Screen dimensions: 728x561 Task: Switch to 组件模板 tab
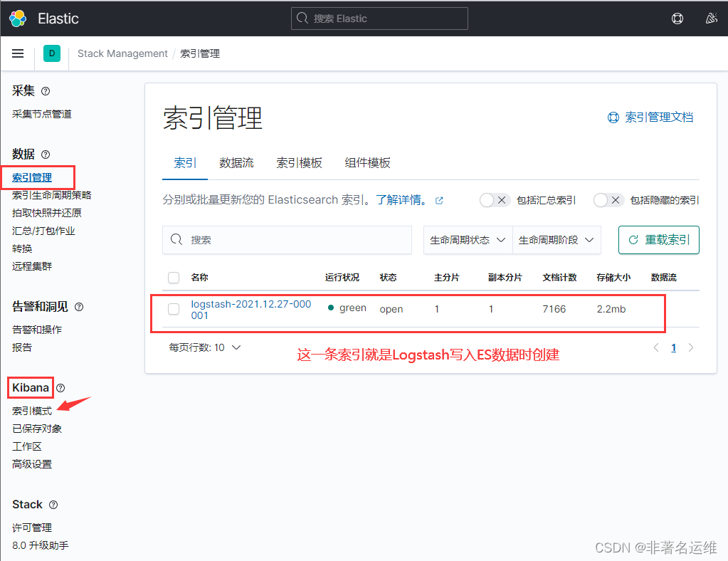pyautogui.click(x=367, y=163)
